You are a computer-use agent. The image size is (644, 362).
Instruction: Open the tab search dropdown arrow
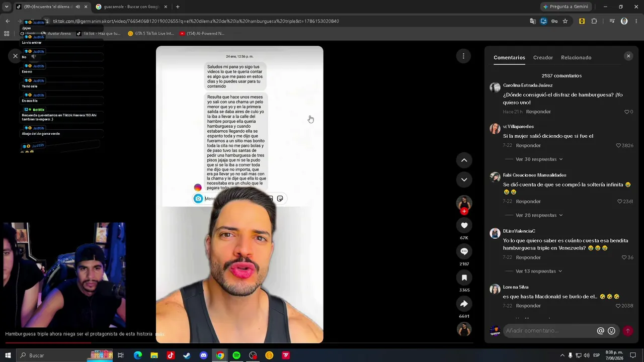tap(7, 7)
